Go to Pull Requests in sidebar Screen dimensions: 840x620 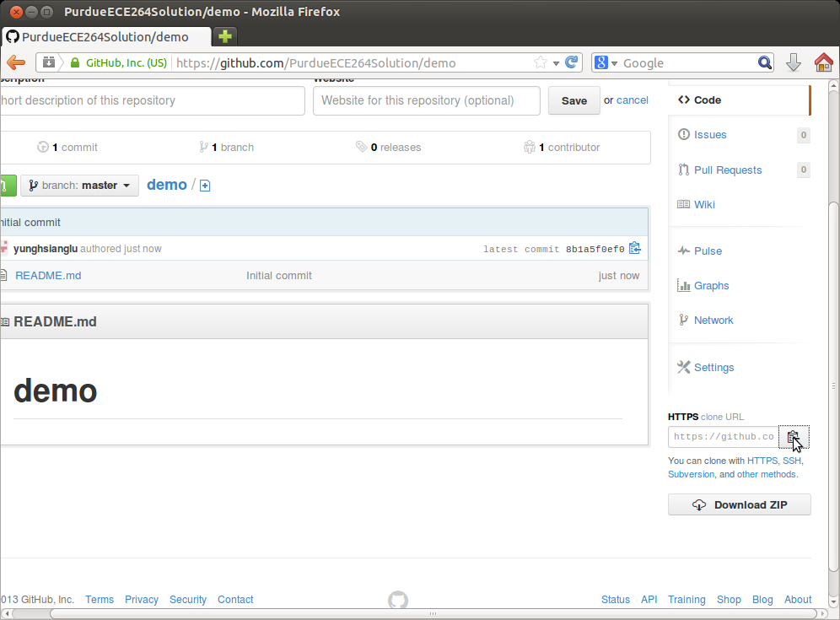[x=727, y=170]
